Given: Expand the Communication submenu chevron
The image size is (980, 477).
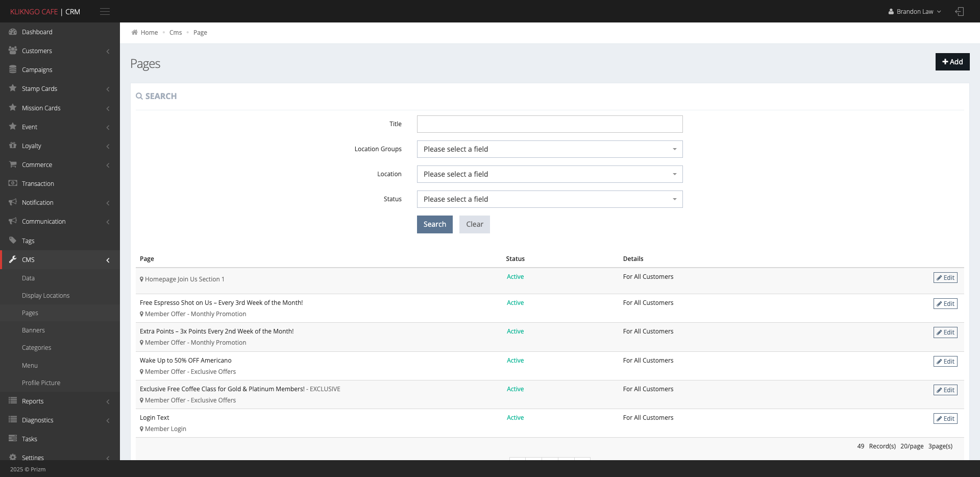Looking at the screenshot, I should tap(108, 222).
